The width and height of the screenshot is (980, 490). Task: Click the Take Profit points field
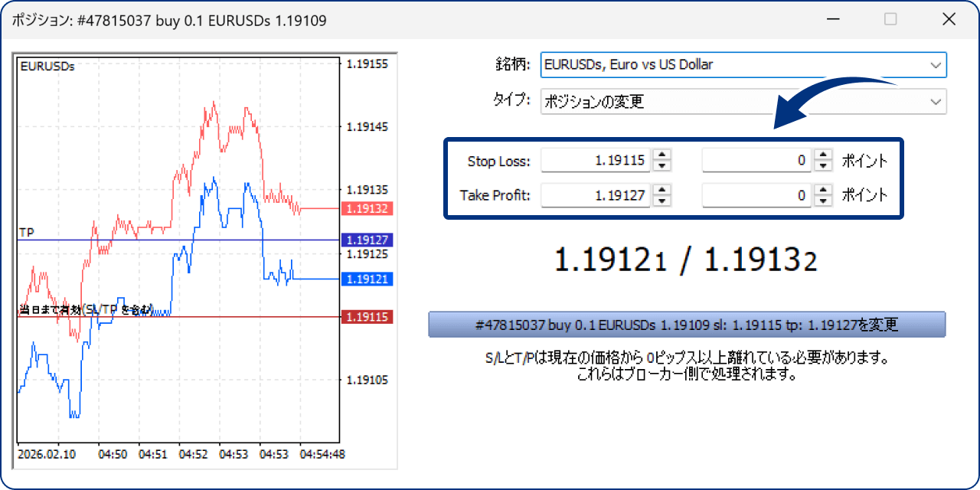click(756, 195)
